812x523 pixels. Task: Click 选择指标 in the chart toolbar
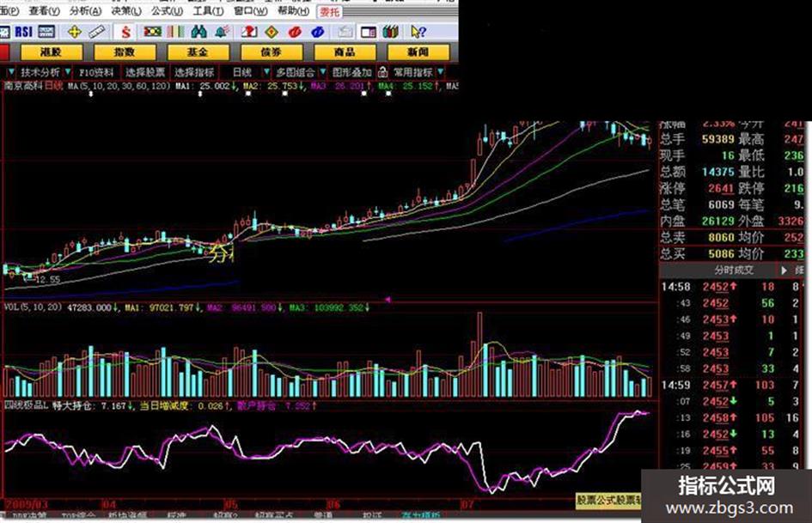195,72
